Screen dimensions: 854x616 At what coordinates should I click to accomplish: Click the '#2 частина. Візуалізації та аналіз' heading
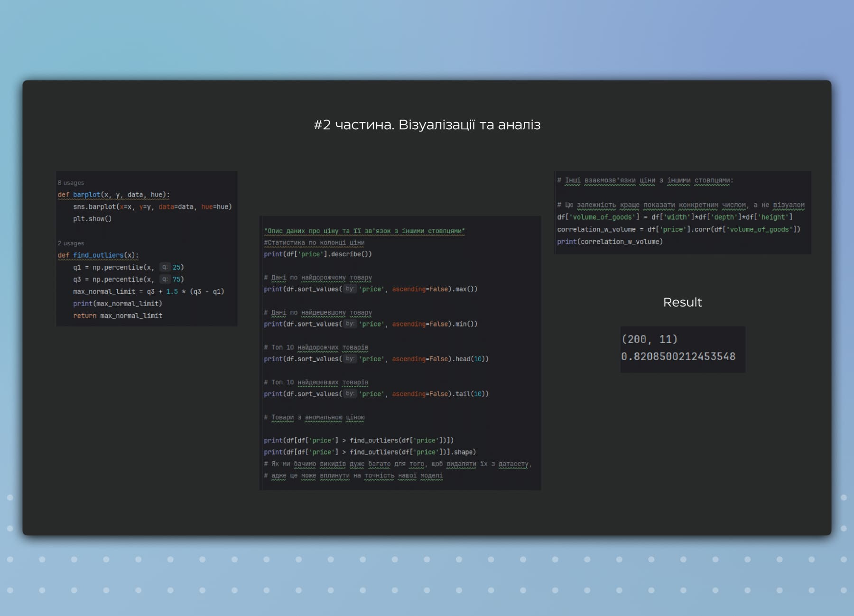427,125
